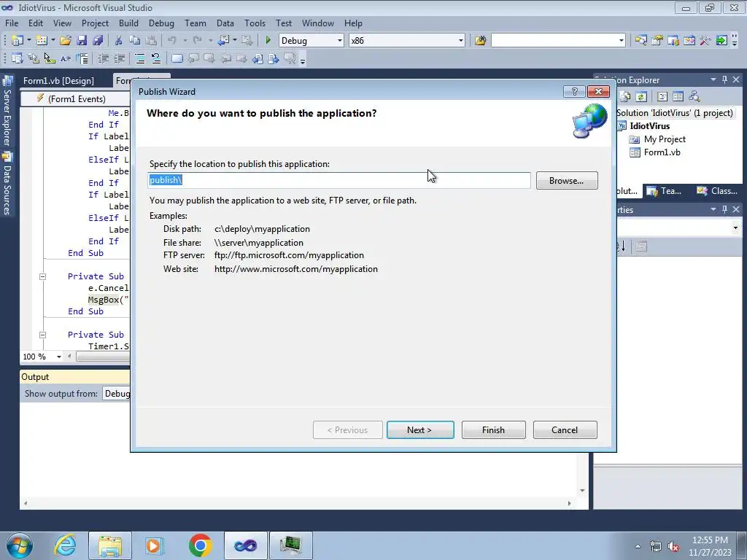The height and width of the screenshot is (560, 747).
Task: Click the Cancel button in Publish Wizard
Action: click(565, 430)
